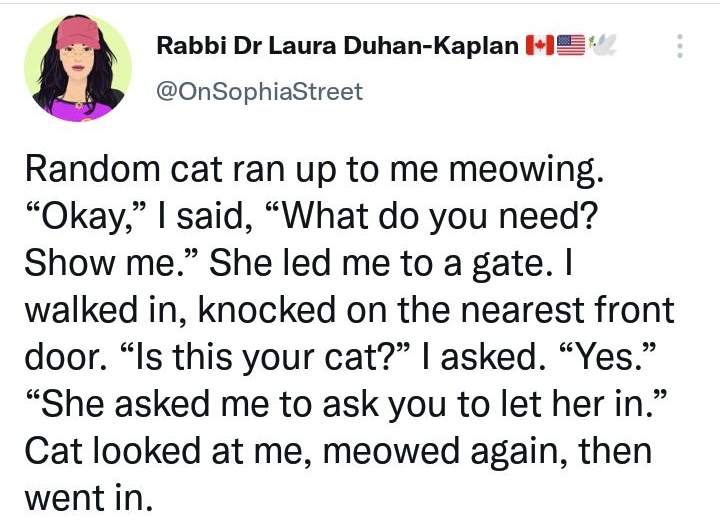The image size is (720, 522).
Task: Click the US flag emoji
Action: 569,45
